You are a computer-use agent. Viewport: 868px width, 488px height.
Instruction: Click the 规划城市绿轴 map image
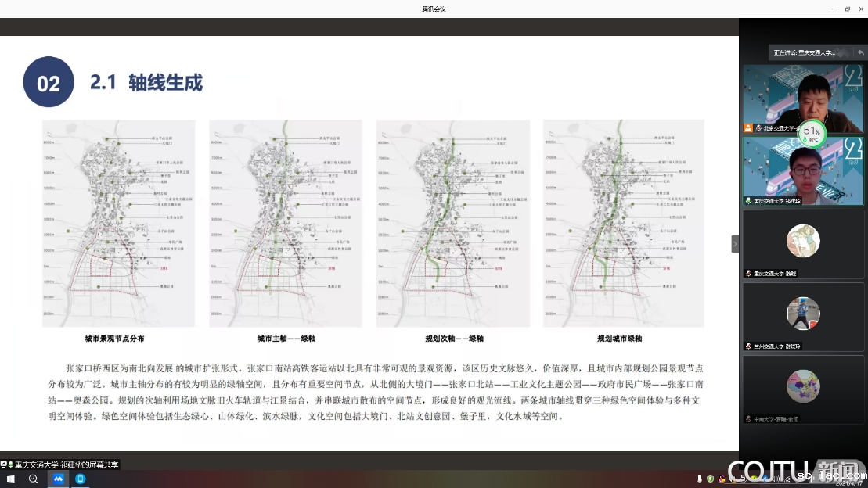coord(623,223)
